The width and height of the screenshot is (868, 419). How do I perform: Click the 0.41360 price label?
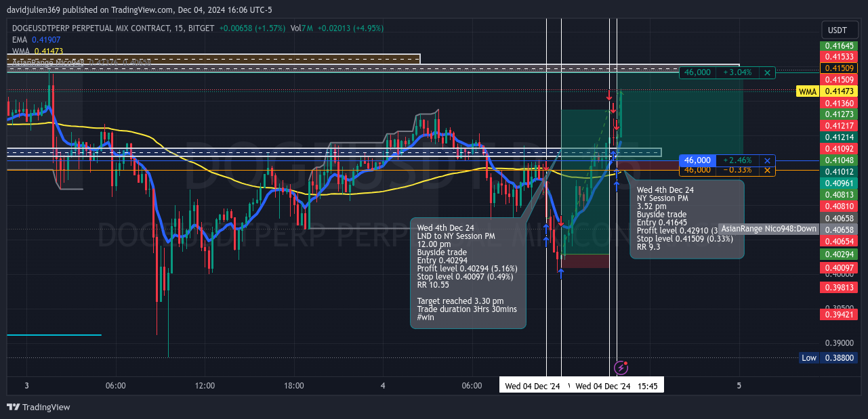[839, 103]
